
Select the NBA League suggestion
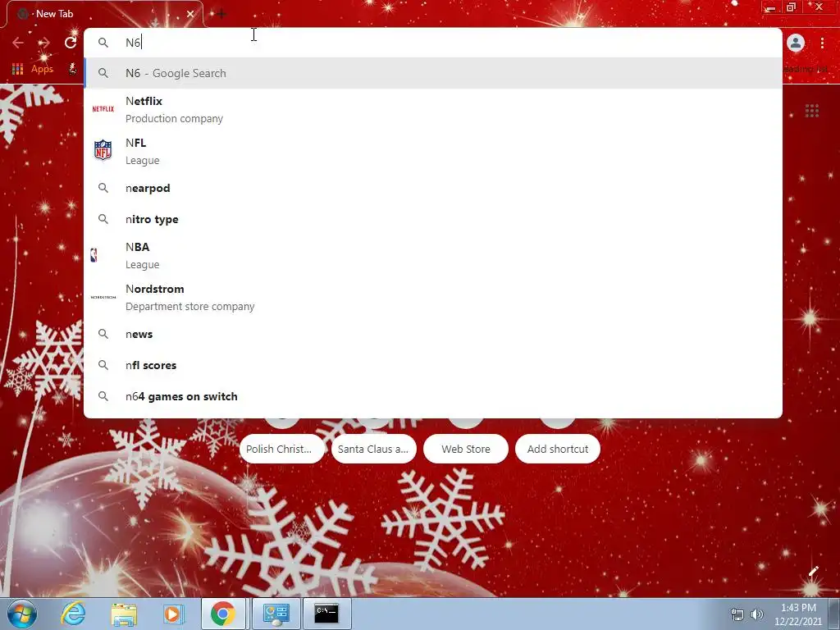[x=433, y=256]
